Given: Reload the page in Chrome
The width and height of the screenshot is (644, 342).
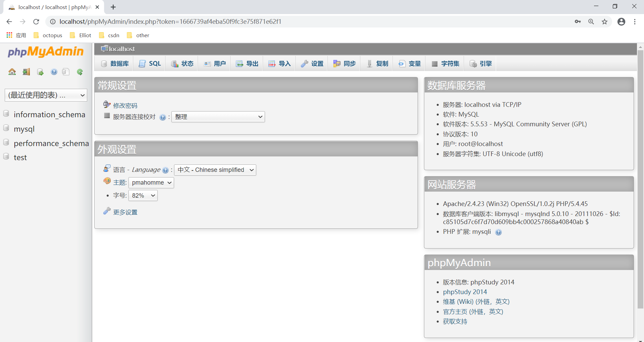Looking at the screenshot, I should 36,21.
